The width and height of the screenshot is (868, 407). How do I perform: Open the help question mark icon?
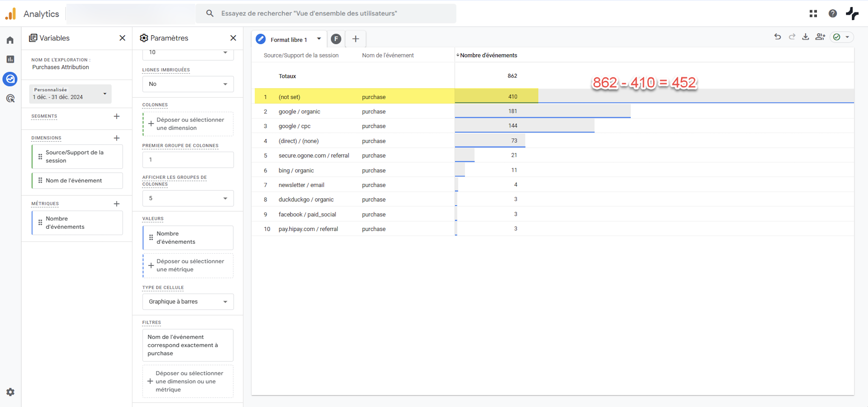[x=832, y=14]
